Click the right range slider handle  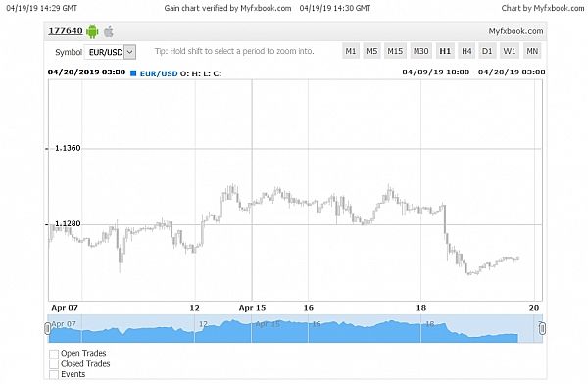coord(542,328)
